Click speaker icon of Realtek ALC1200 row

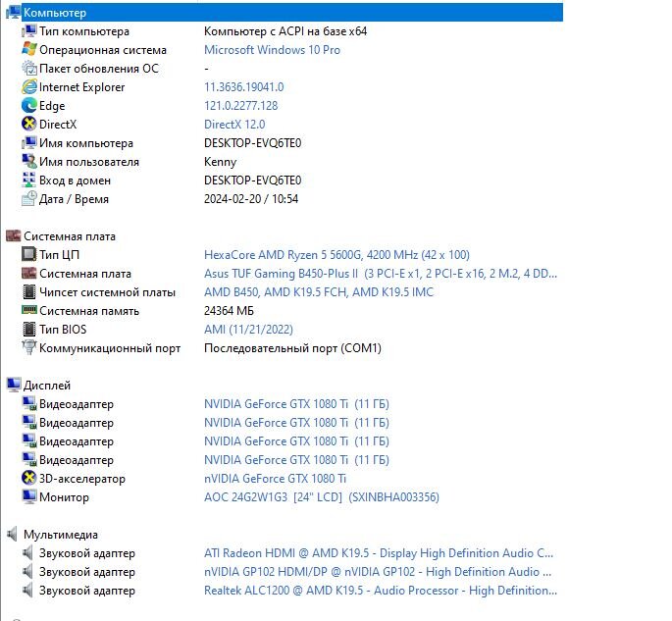point(28,591)
